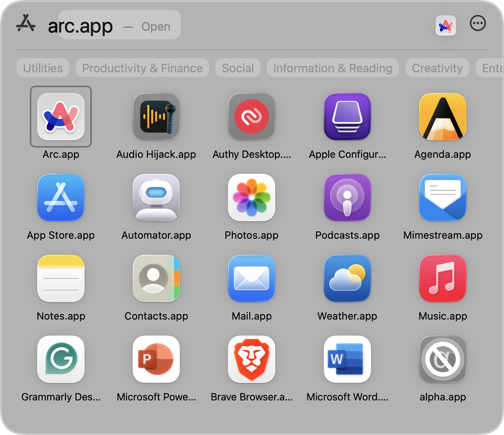504x435 pixels.
Task: Open Agenda.app
Action: point(443,117)
